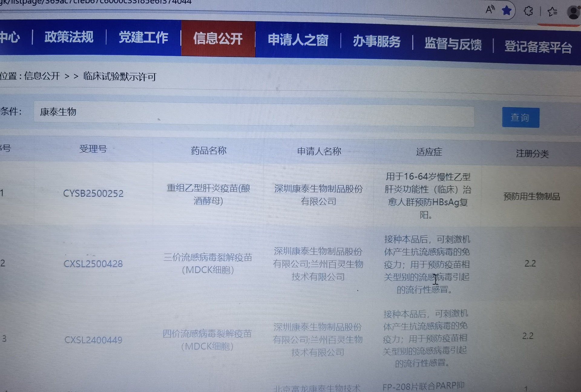Viewport: 581px width, 392px height.
Task: Open the 政策法规 menu item
Action: coord(69,37)
